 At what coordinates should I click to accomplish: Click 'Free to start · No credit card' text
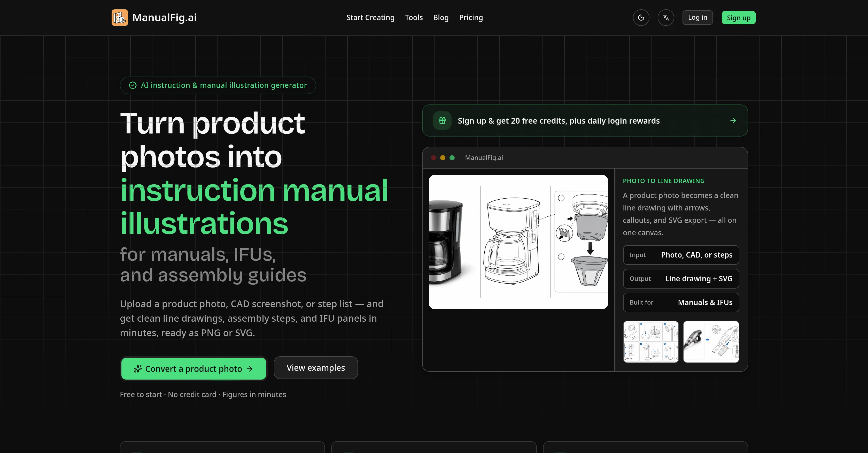(168, 394)
